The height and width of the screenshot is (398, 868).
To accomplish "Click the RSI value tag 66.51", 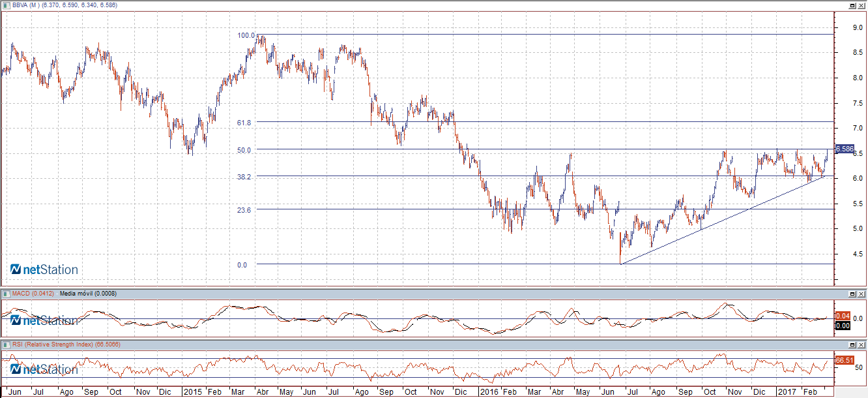I will [x=844, y=360].
